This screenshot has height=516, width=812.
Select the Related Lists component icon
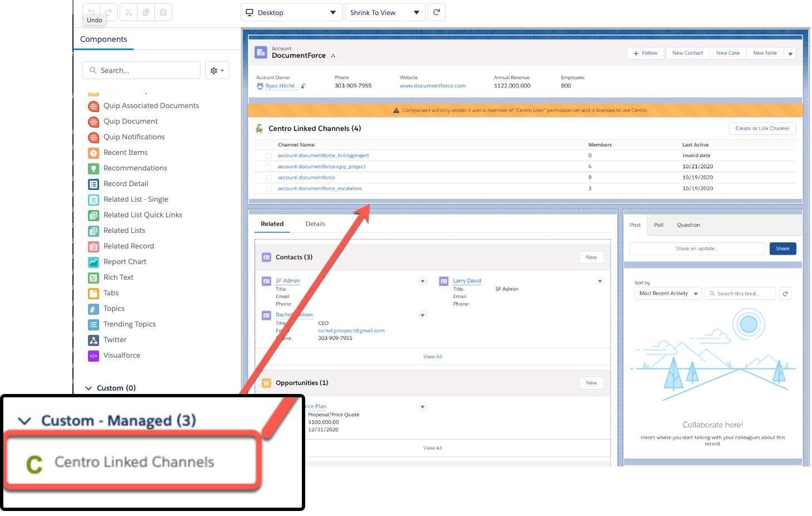94,231
